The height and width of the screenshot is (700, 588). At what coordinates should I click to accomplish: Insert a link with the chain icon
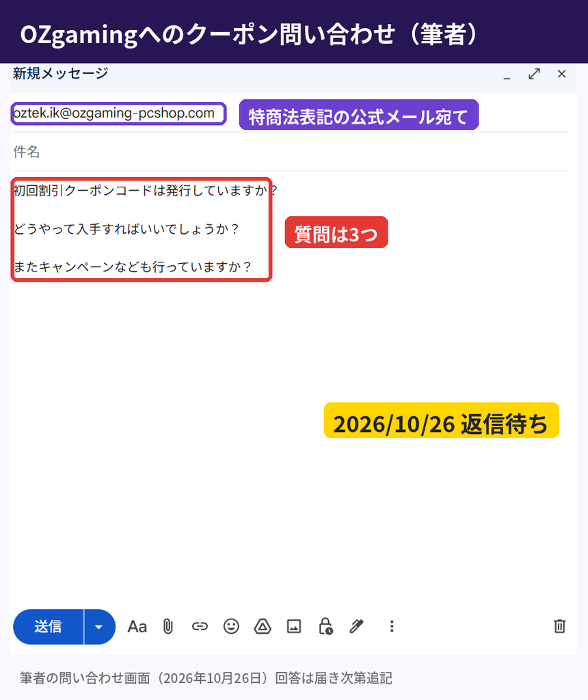tap(200, 626)
